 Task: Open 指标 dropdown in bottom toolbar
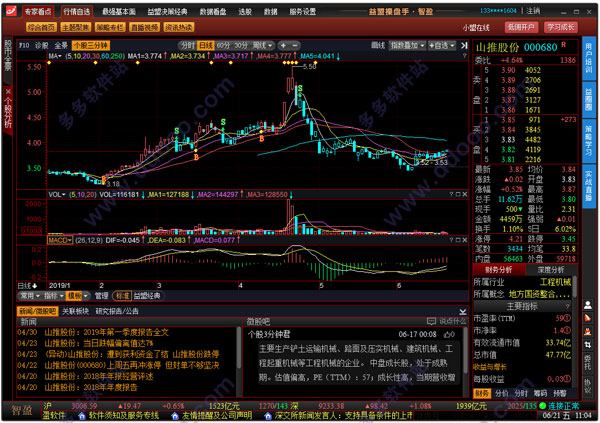53,296
